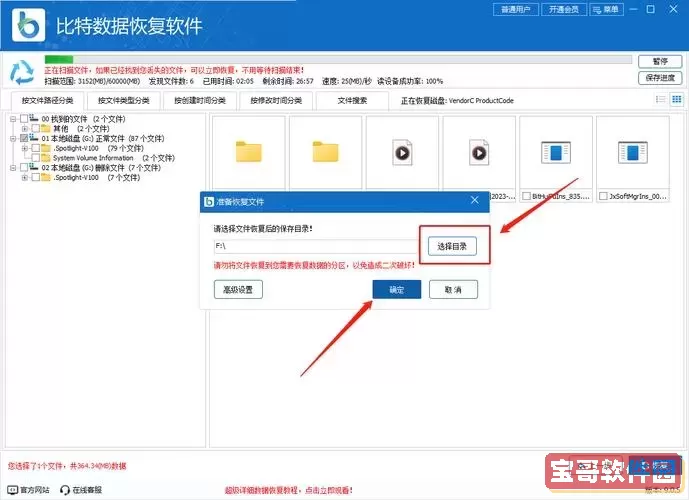
Task: Tick checkbox of BitHuiPuIns file
Action: 526,196
